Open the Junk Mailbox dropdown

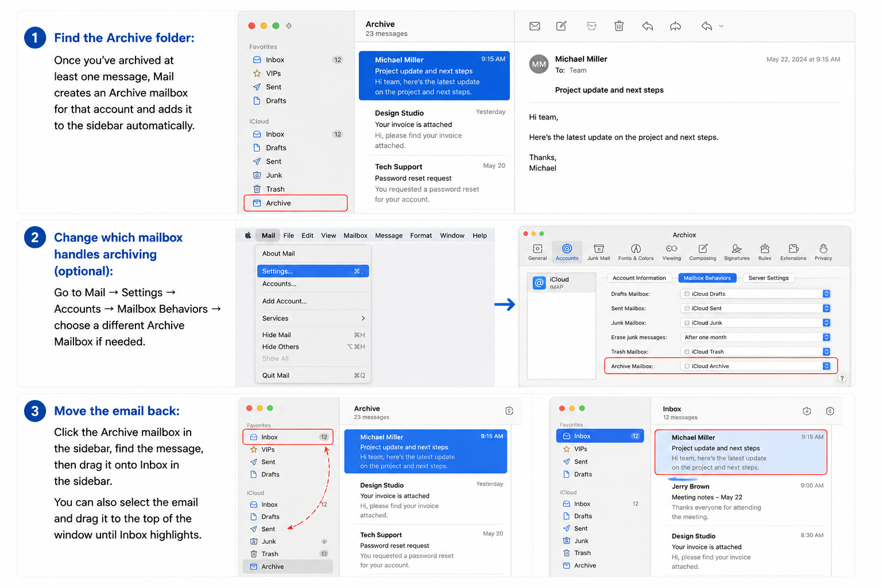(x=755, y=323)
